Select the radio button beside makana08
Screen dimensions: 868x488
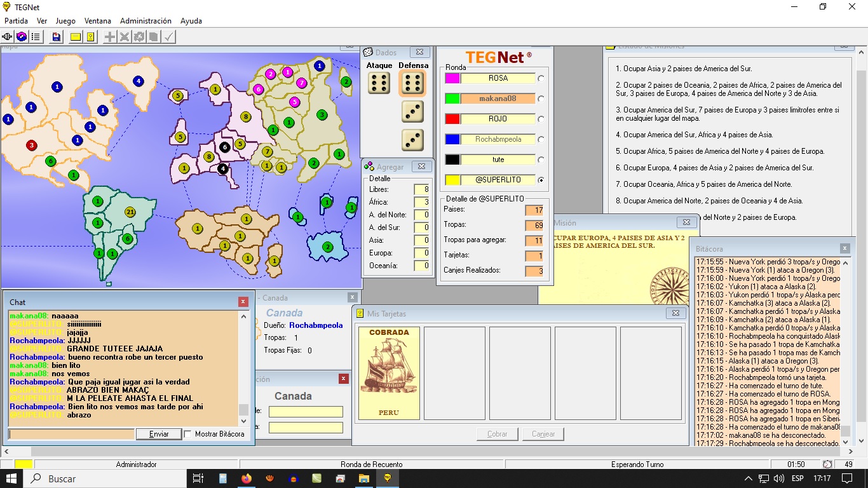pyautogui.click(x=541, y=98)
